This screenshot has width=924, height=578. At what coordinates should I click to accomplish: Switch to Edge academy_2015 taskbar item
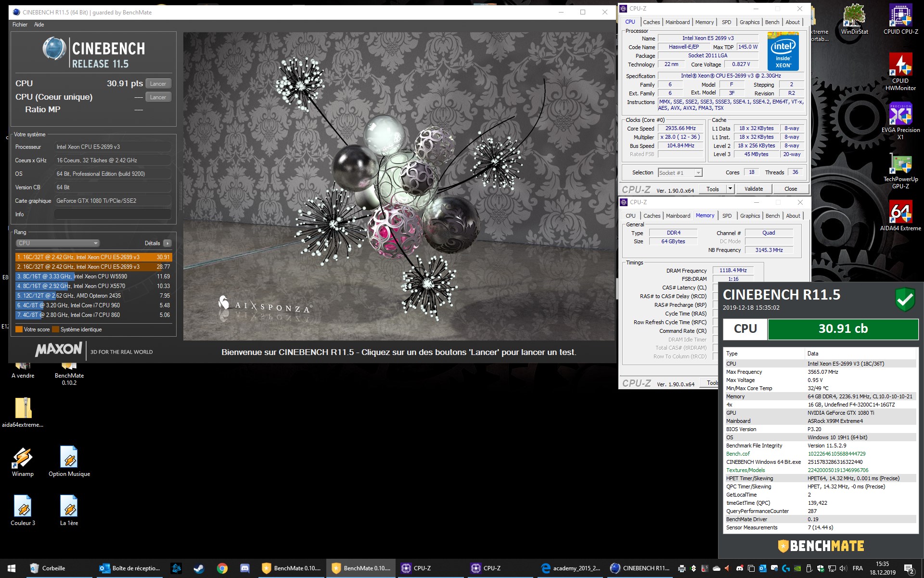(570, 568)
